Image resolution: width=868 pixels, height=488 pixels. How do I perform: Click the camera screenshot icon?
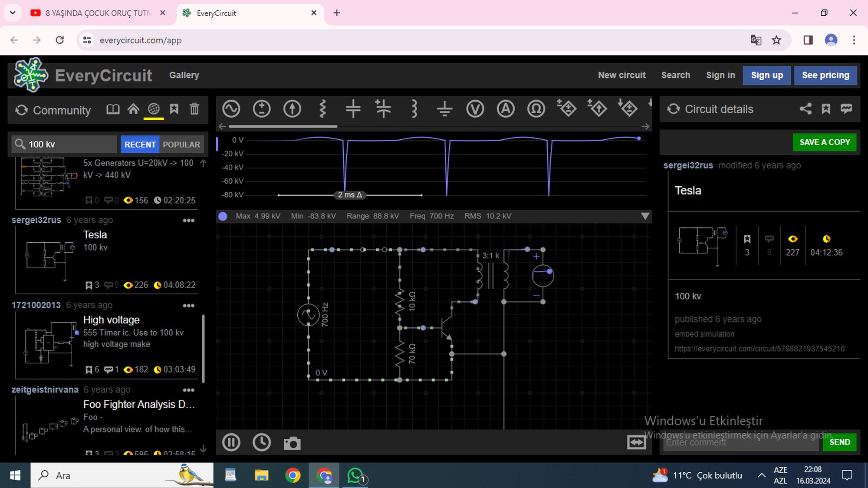tap(292, 443)
